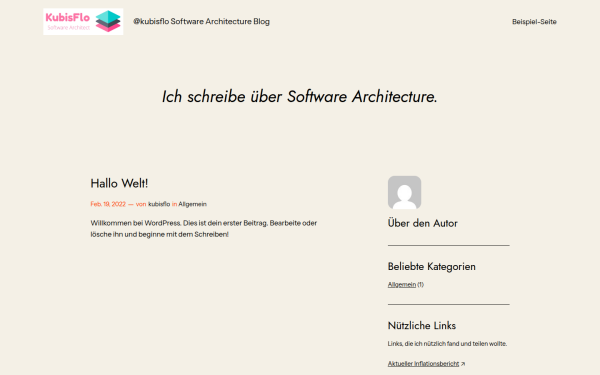Click the Ich schreibe über Software Architecture headline
Viewport: 600px width, 375px height.
pos(300,96)
